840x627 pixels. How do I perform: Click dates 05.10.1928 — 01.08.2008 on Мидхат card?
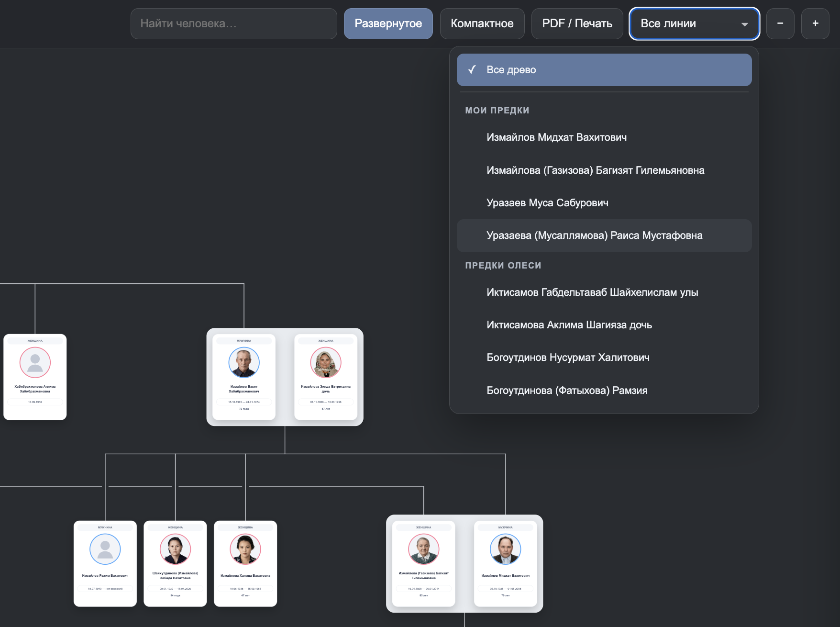click(x=506, y=589)
